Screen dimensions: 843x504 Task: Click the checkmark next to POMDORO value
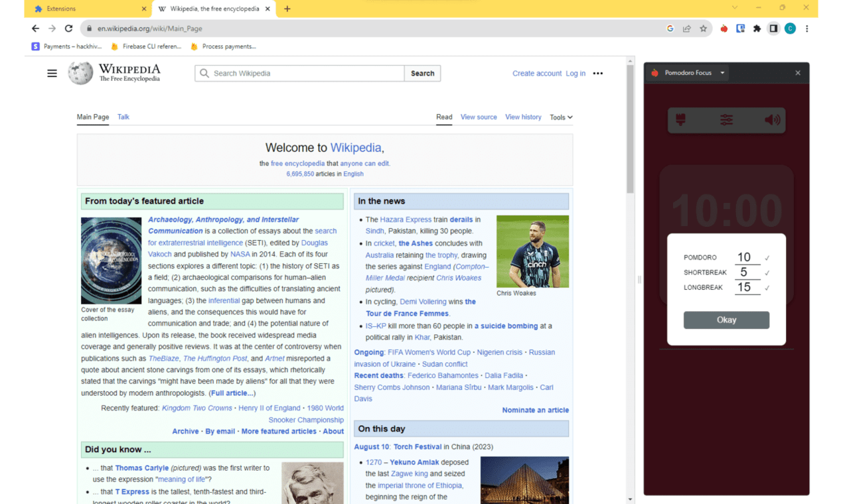pyautogui.click(x=767, y=258)
